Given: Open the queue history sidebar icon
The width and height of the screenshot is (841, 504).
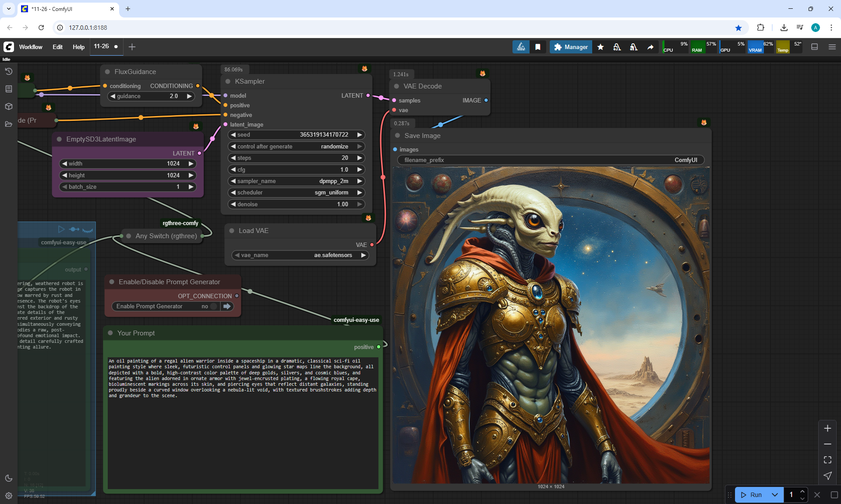Looking at the screenshot, I should click(x=8, y=71).
